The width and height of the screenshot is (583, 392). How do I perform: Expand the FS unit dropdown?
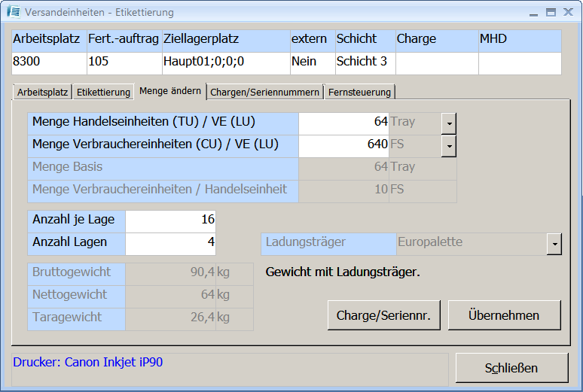pyautogui.click(x=448, y=145)
